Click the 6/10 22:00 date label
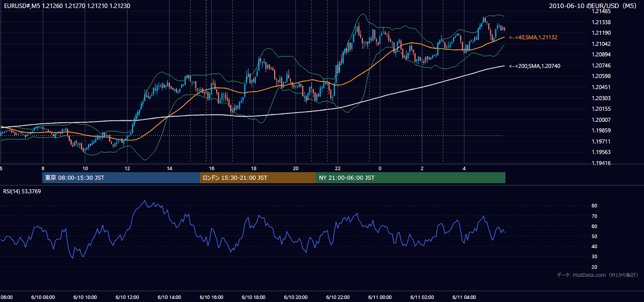 338,297
